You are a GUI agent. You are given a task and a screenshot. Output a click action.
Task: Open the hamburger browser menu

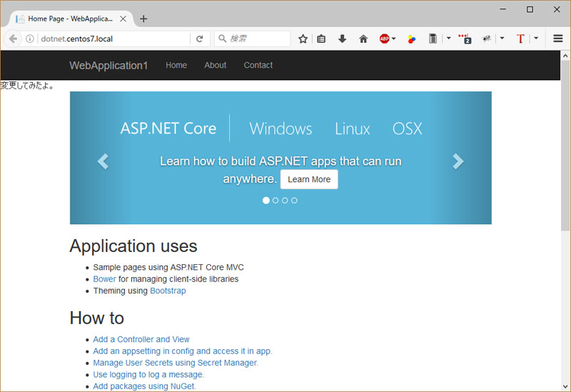click(x=558, y=39)
